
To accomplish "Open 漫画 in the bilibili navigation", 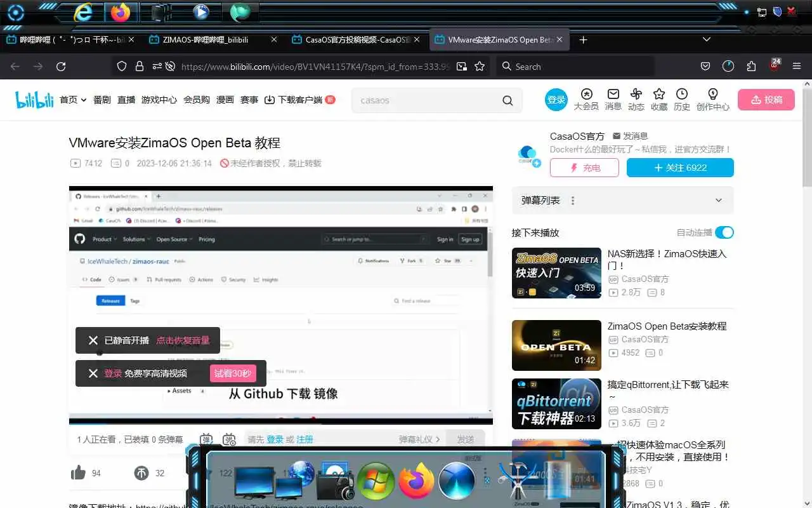I will tap(225, 100).
